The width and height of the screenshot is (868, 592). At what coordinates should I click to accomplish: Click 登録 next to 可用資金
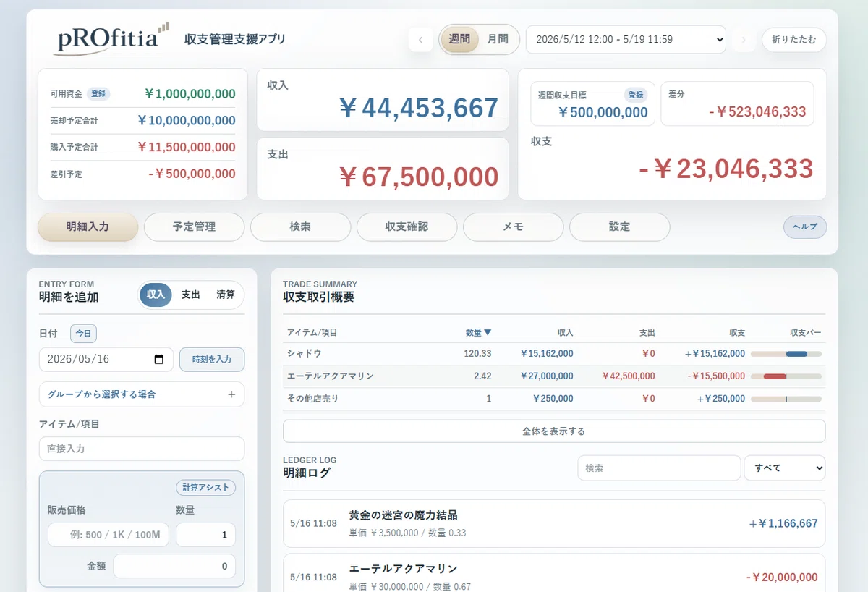click(98, 93)
